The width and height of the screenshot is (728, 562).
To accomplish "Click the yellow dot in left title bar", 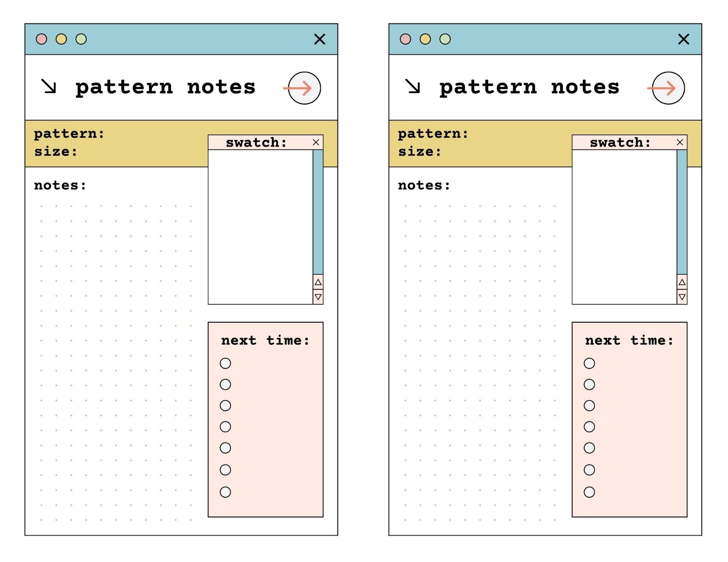I will [x=61, y=39].
